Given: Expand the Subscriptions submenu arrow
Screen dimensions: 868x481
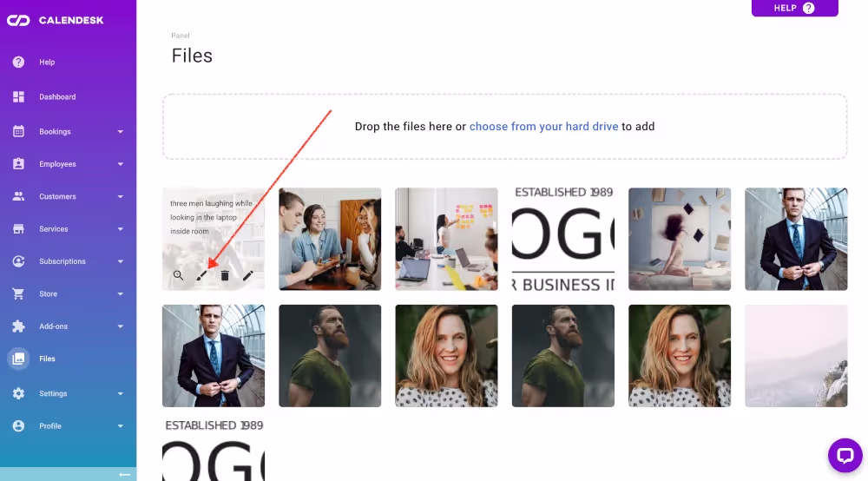Looking at the screenshot, I should pos(121,261).
